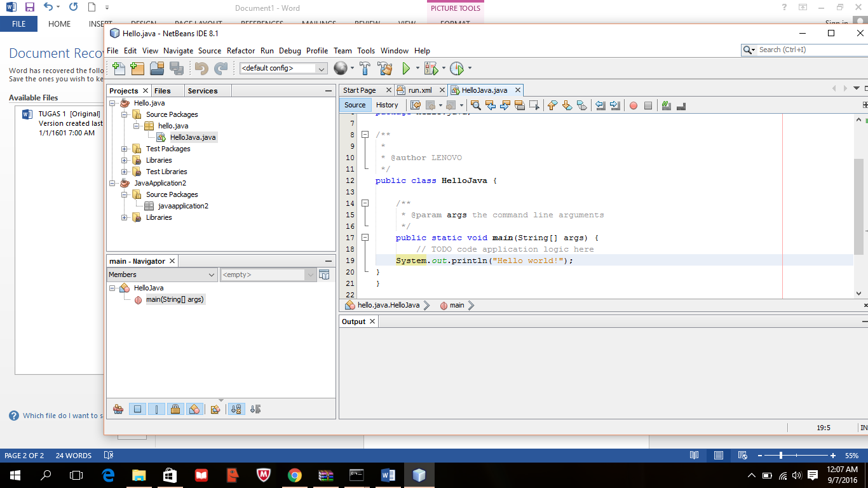Open the New Project icon

137,68
